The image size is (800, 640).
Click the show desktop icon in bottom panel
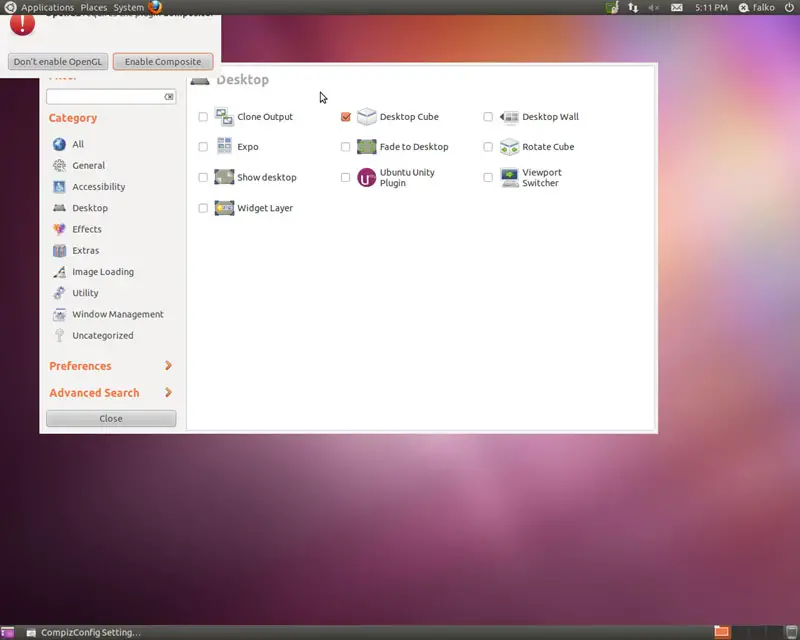click(x=7, y=632)
